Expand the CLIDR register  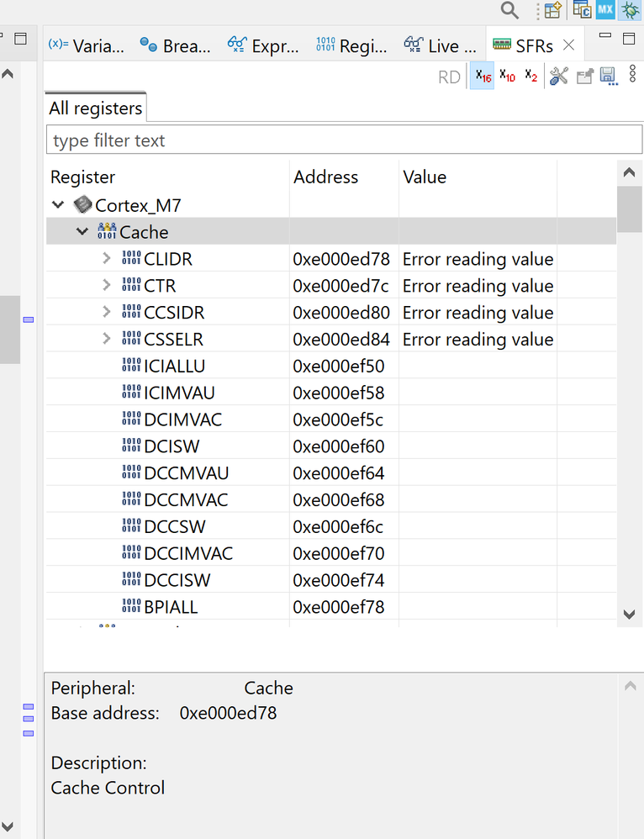pos(107,259)
